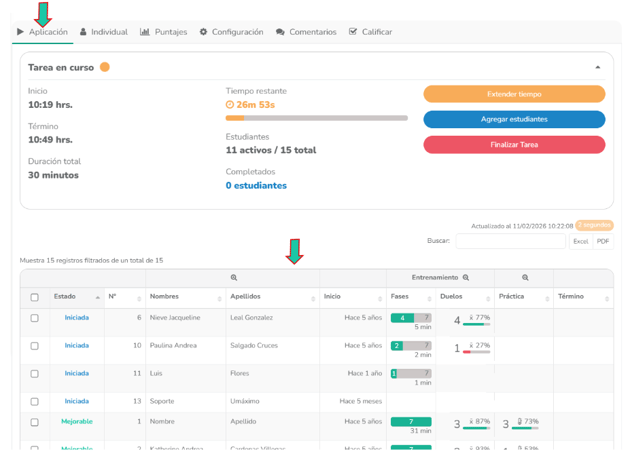Click the magnifier icon beside Entrenamiento

tap(466, 277)
